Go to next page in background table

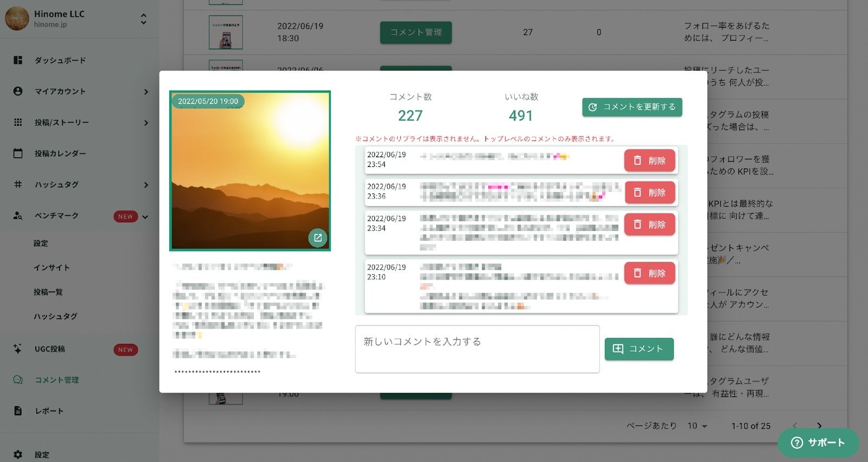(819, 426)
